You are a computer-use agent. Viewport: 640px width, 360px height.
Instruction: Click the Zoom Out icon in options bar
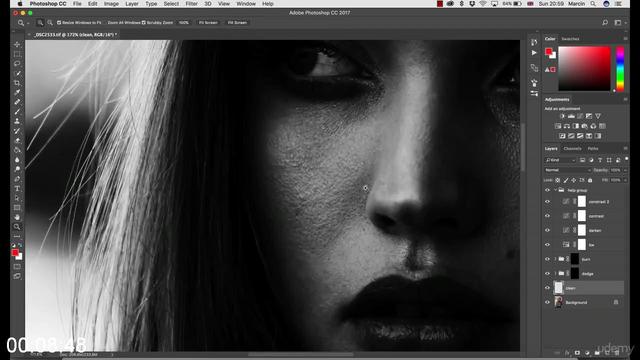(50, 23)
